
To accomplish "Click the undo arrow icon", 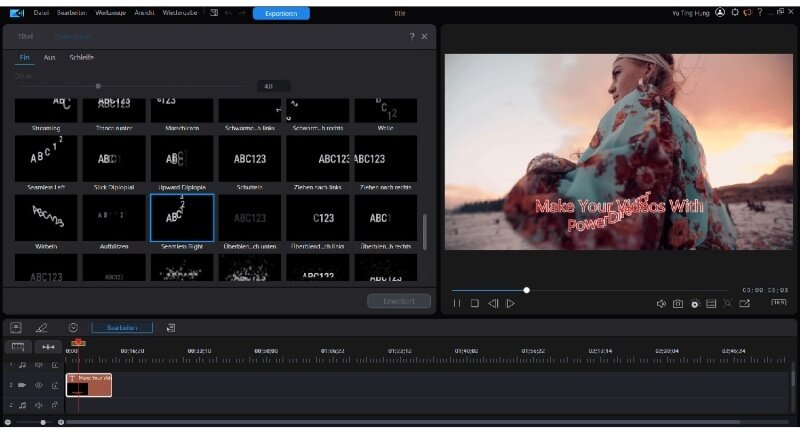I will tap(228, 13).
